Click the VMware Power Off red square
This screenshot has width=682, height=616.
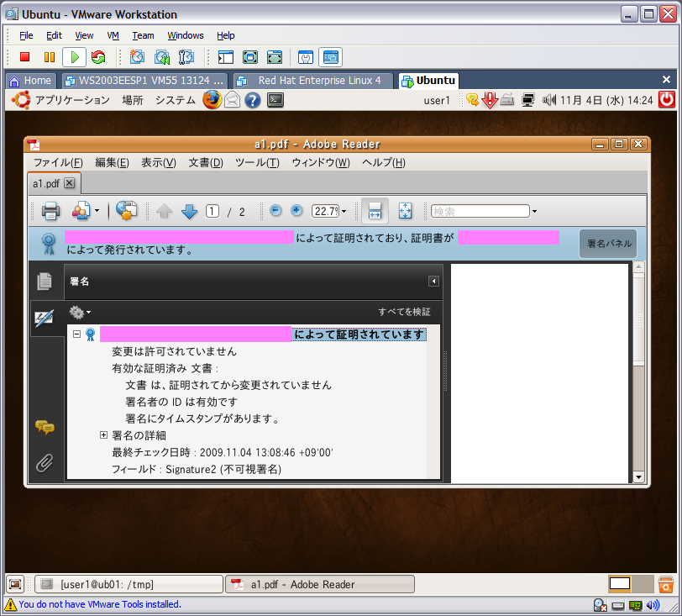tap(25, 57)
